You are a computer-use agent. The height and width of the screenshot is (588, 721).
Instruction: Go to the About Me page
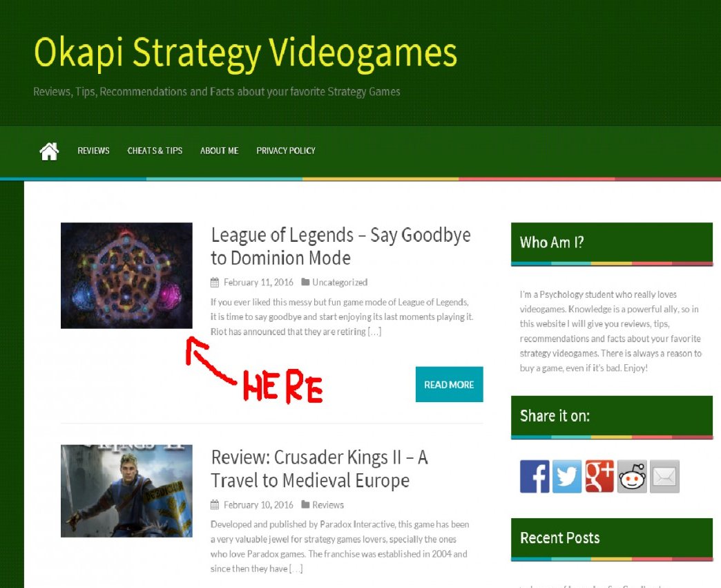(220, 151)
